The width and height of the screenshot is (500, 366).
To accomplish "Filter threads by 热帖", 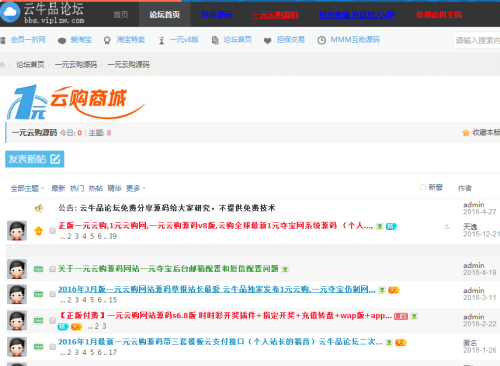I will (96, 188).
